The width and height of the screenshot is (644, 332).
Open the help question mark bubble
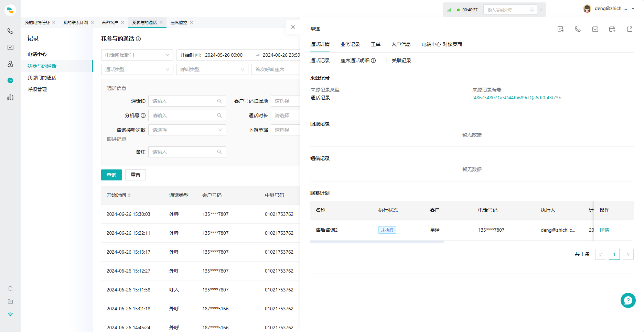[628, 300]
